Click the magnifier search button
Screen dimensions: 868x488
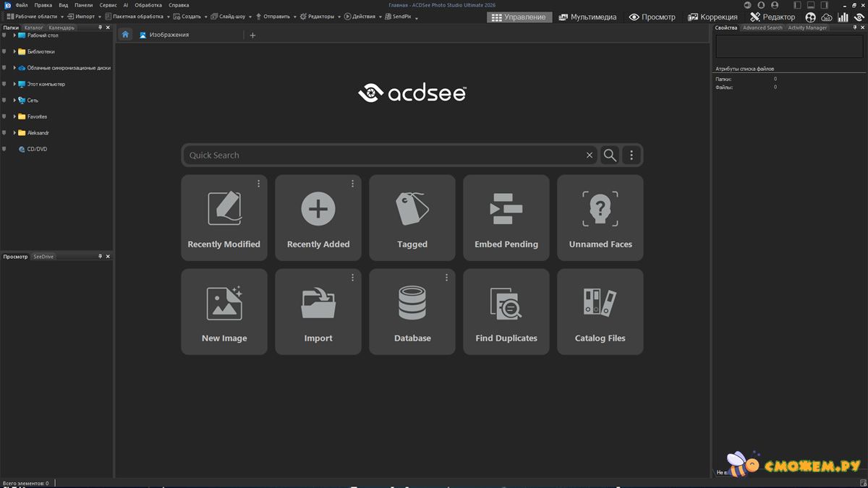pyautogui.click(x=610, y=155)
